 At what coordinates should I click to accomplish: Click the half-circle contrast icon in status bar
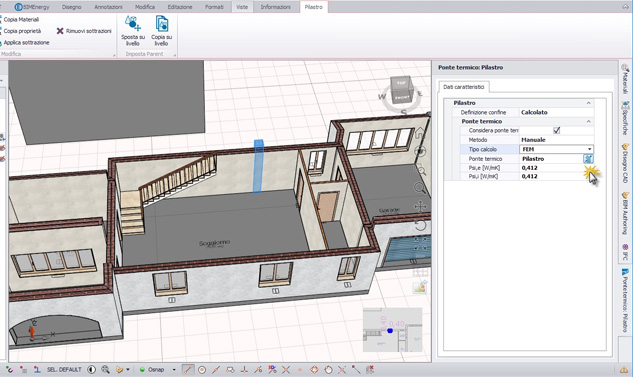[x=92, y=369]
